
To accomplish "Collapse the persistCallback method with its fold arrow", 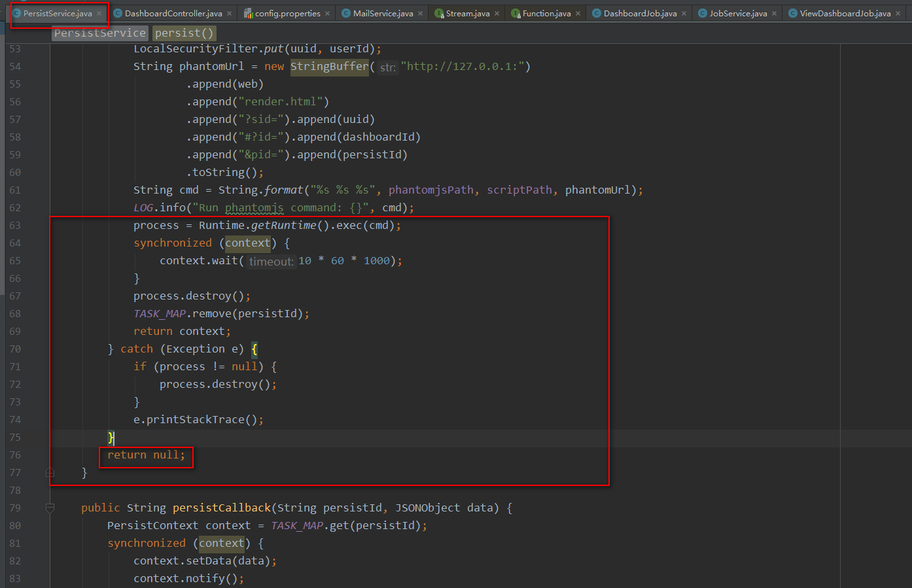I will (x=50, y=507).
